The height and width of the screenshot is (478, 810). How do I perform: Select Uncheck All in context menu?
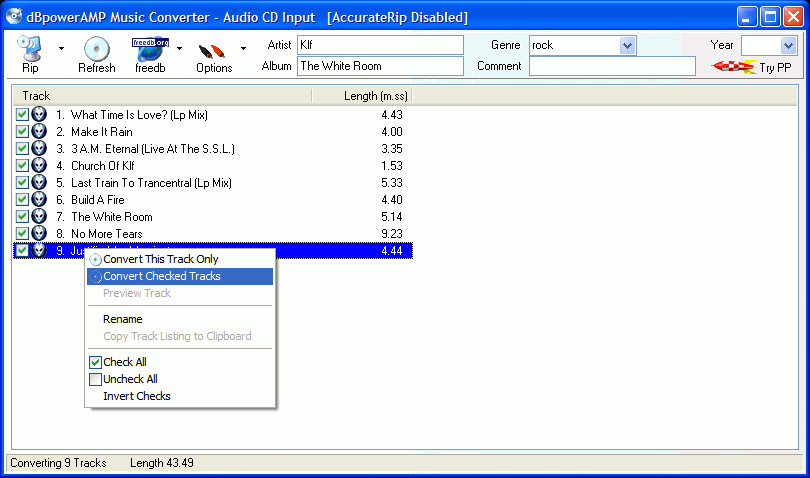pyautogui.click(x=180, y=379)
